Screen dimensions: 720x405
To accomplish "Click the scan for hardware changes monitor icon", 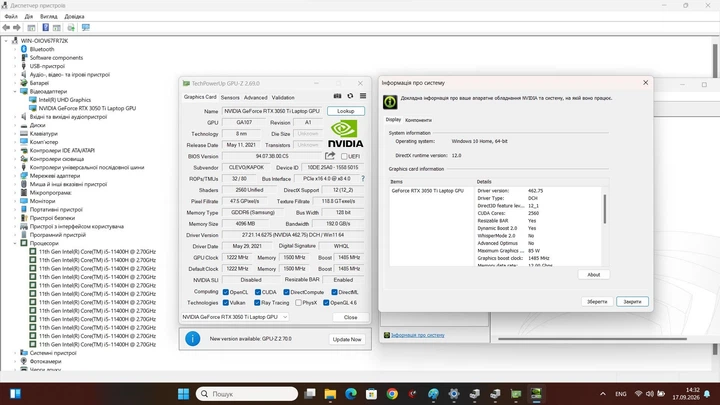I will (85, 28).
